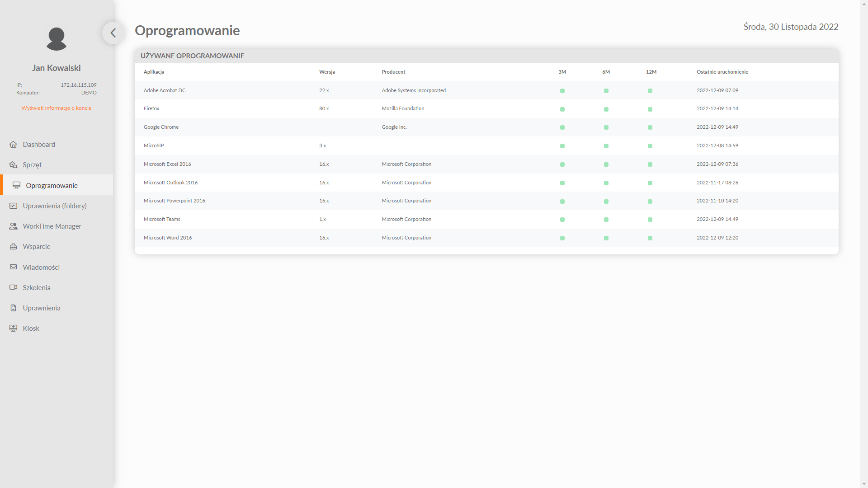
Task: Click the Microsoft Word 12M green indicator
Action: pos(650,238)
